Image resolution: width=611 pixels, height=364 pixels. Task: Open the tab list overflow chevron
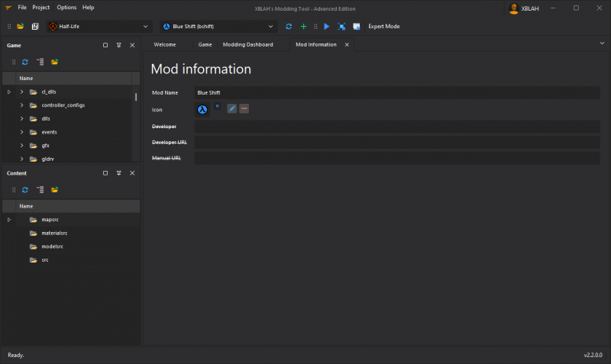602,43
